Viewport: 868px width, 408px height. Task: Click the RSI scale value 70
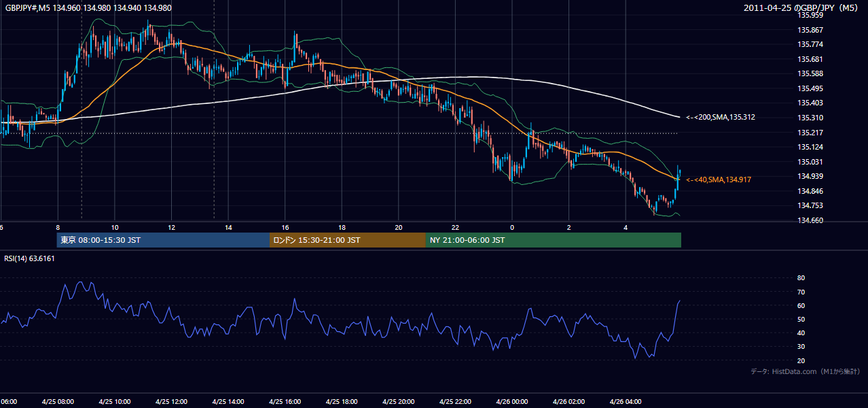click(801, 292)
